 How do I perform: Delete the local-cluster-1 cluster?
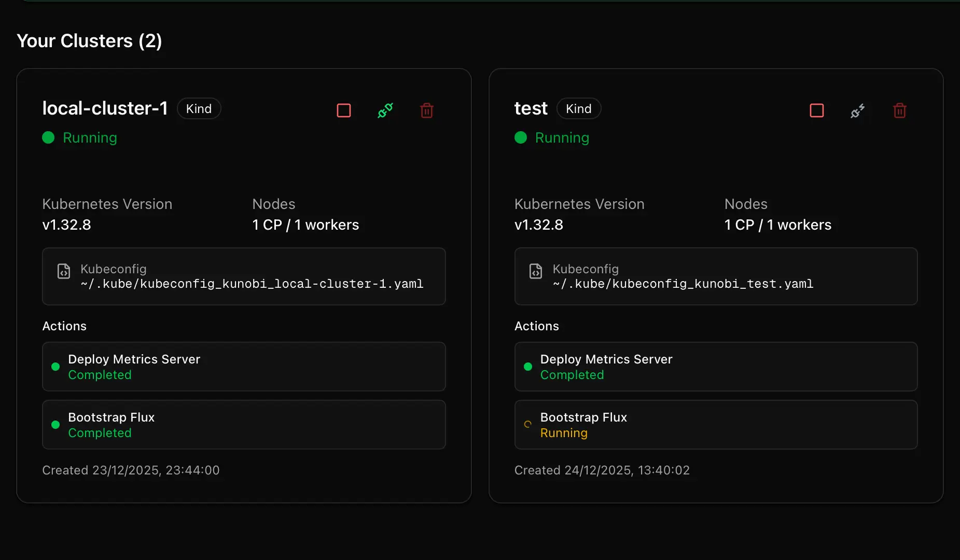coord(426,110)
